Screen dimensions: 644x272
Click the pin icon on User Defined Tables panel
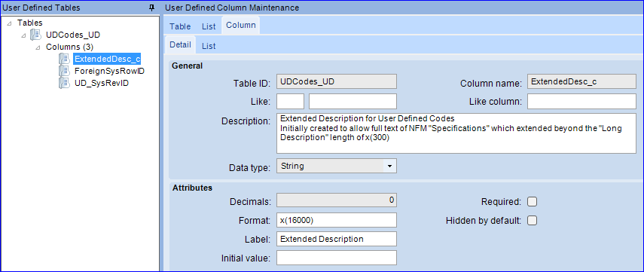click(x=152, y=8)
